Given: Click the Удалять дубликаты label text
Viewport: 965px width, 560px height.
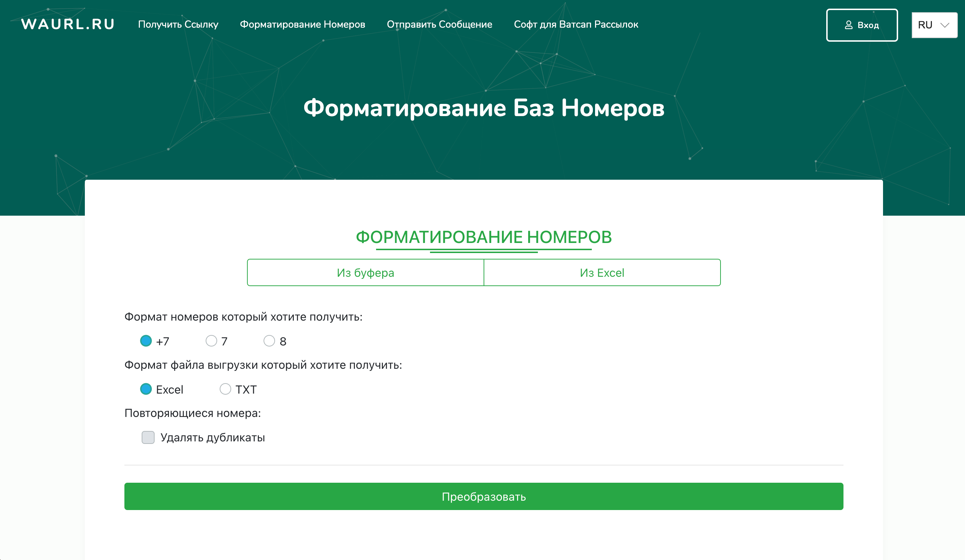Looking at the screenshot, I should click(212, 437).
